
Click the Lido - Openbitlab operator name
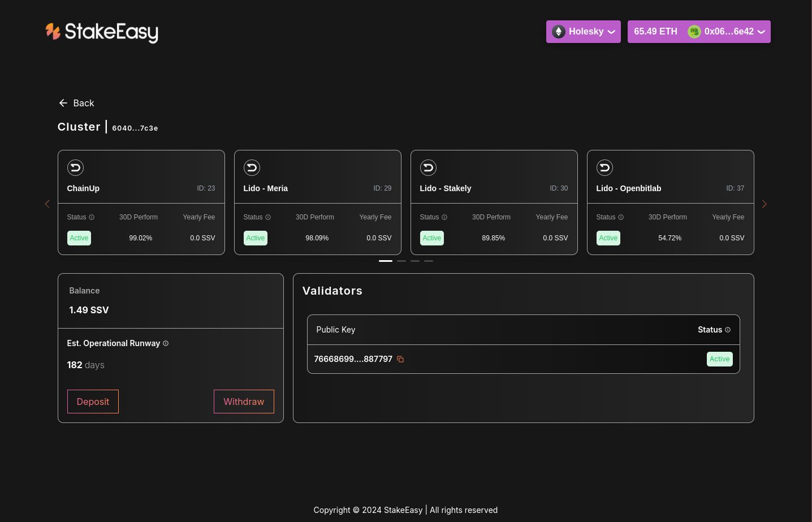(629, 188)
